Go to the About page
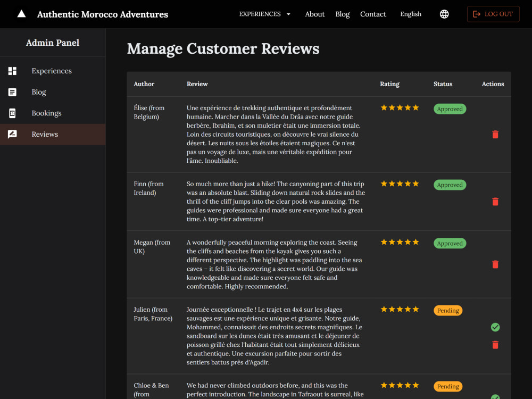The image size is (532, 399). click(314, 14)
